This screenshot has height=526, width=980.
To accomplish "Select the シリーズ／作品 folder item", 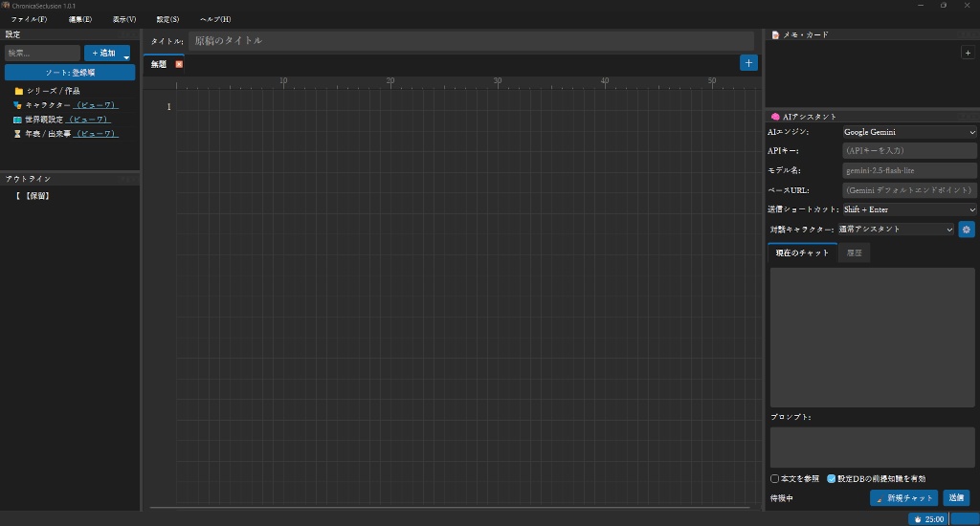I will (x=47, y=91).
